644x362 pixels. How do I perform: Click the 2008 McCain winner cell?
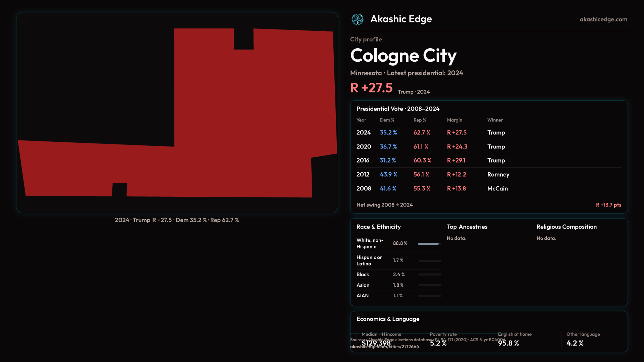[x=497, y=189]
